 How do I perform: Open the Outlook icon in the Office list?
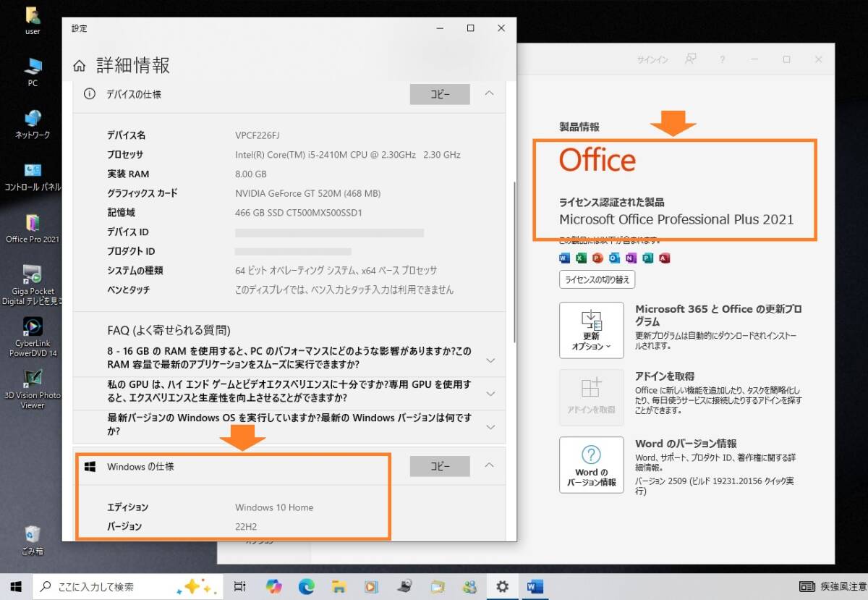pyautogui.click(x=613, y=258)
